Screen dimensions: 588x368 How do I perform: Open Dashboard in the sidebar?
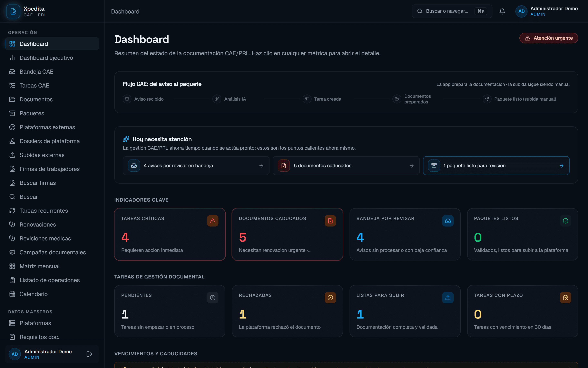[x=52, y=44]
